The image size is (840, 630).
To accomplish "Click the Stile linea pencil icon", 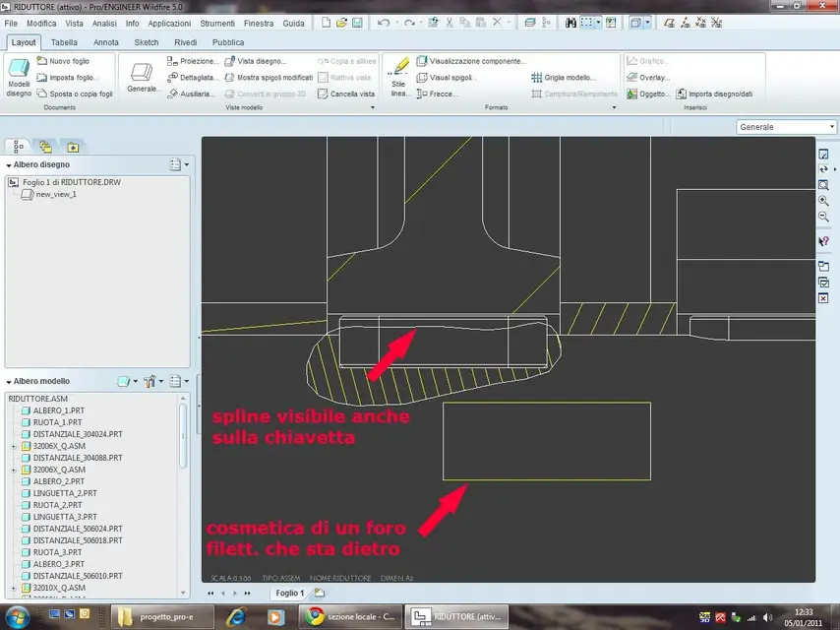I will tap(399, 78).
